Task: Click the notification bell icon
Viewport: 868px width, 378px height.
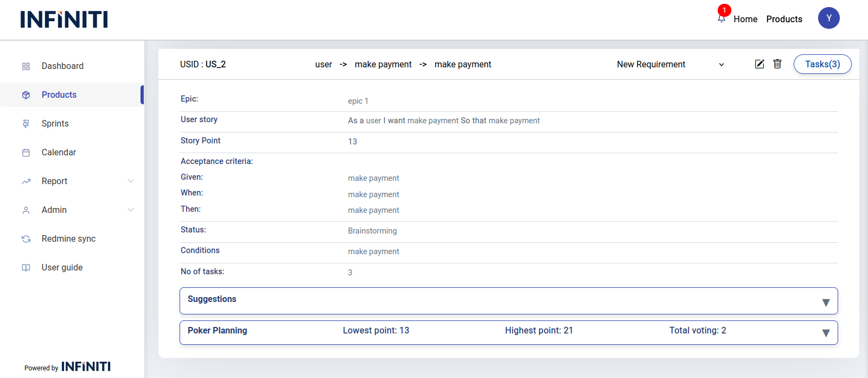Action: (722, 19)
